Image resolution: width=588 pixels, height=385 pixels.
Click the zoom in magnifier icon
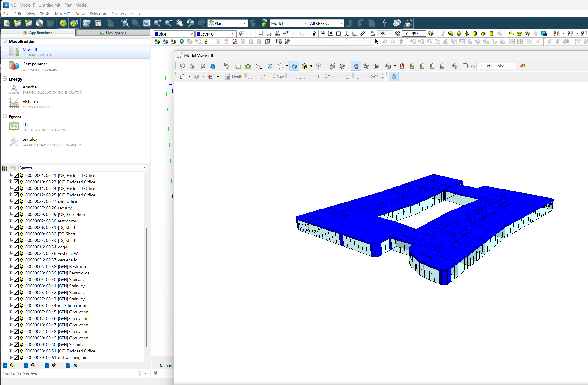coord(158,23)
